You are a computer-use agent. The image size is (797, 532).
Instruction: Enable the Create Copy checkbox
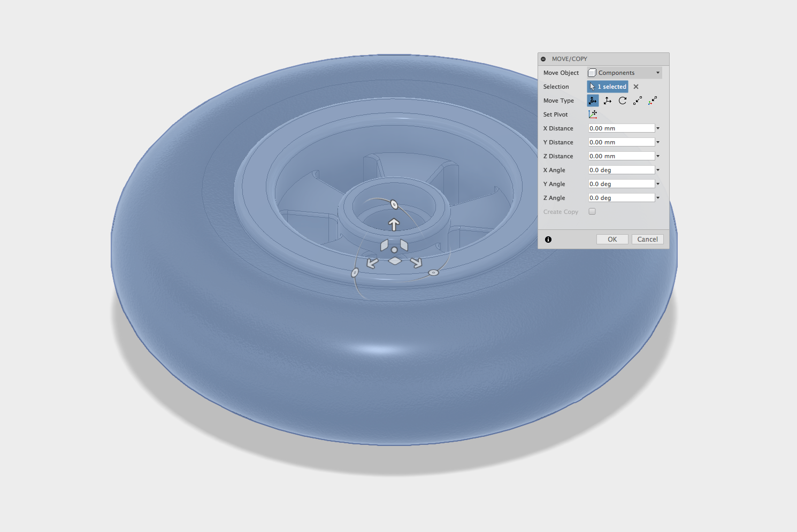[592, 212]
